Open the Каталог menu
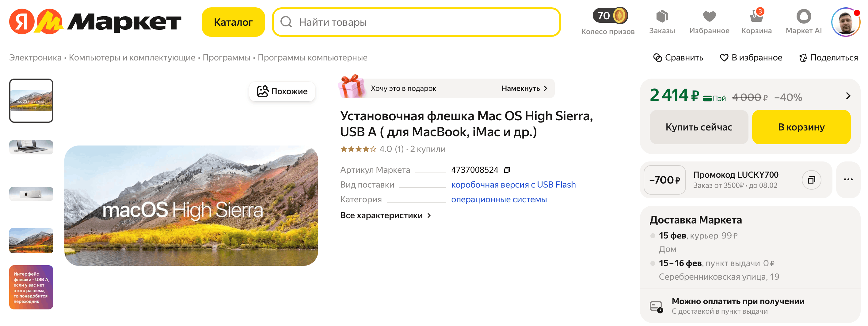Viewport: 868px width, 326px height. [233, 22]
